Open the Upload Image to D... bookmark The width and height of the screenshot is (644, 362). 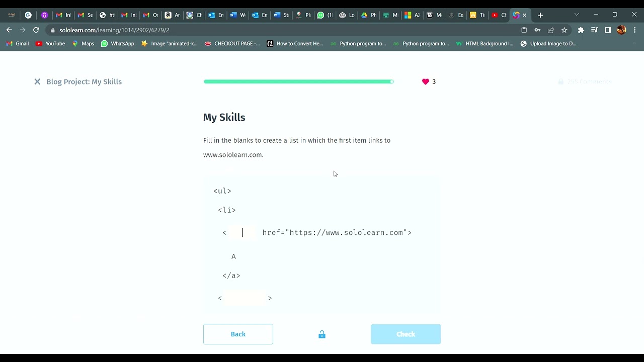pos(548,44)
